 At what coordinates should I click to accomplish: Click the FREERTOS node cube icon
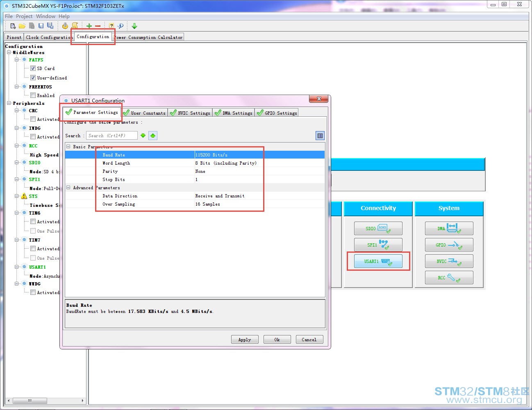click(24, 87)
